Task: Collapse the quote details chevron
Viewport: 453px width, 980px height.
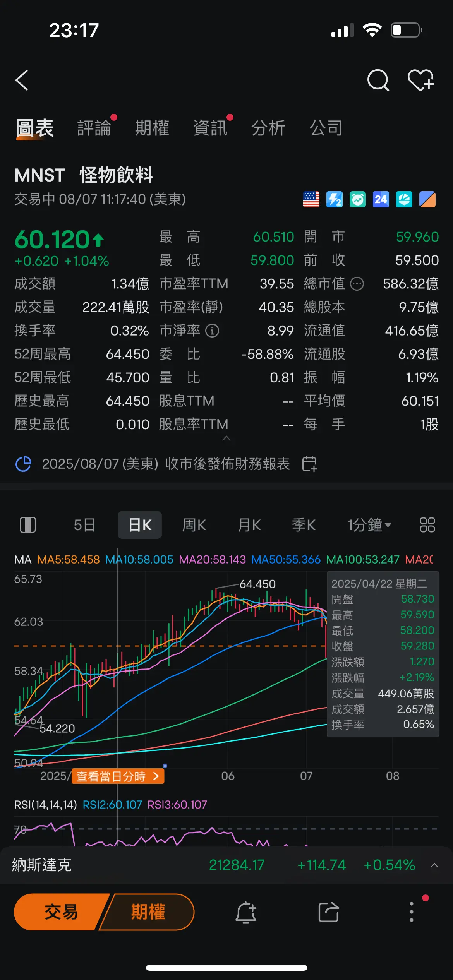Action: point(226,439)
